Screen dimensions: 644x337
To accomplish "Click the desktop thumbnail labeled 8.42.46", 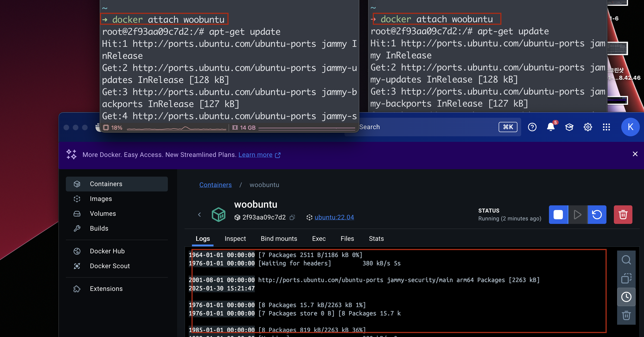I will (618, 100).
